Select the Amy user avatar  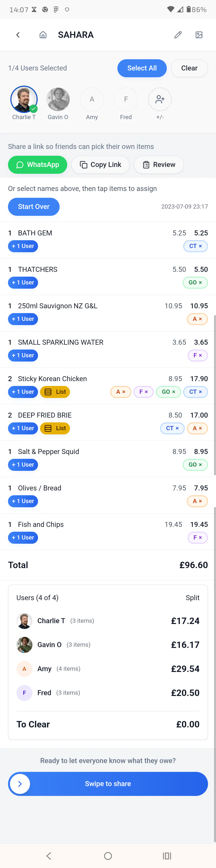point(92,99)
